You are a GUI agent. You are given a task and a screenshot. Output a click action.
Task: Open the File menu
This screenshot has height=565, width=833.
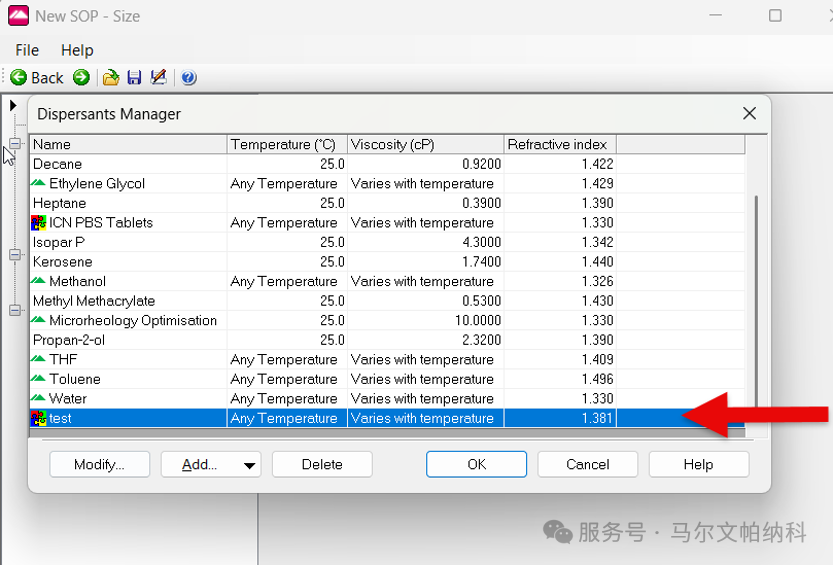coord(27,50)
